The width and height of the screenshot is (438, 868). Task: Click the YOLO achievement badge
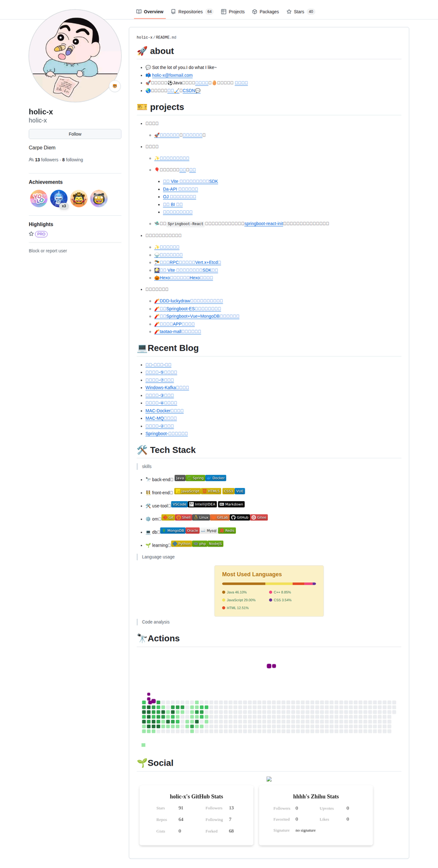pyautogui.click(x=38, y=198)
